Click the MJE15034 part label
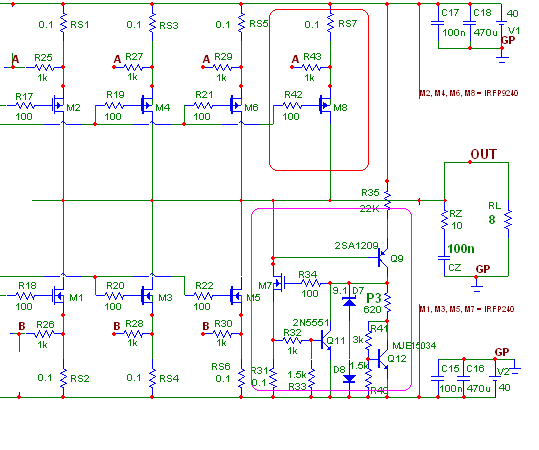This screenshot has width=539, height=450. click(414, 345)
